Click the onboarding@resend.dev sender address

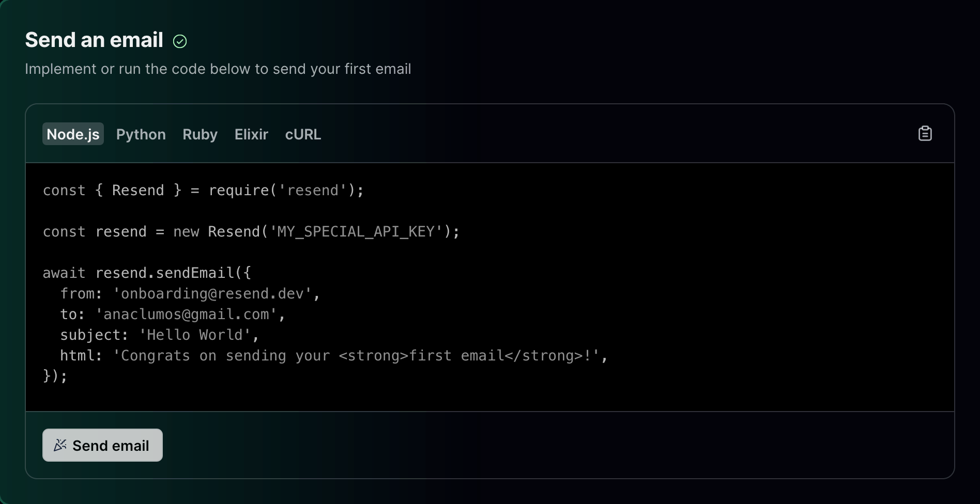pyautogui.click(x=212, y=294)
